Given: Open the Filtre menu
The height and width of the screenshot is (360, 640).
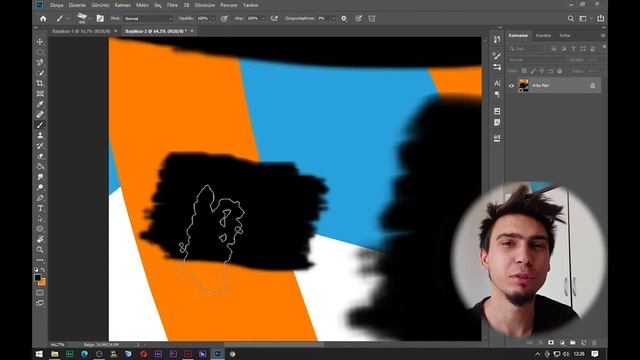Looking at the screenshot, I should 172,5.
